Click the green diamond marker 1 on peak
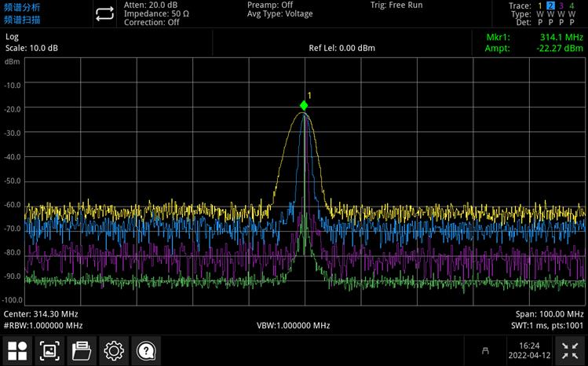This screenshot has width=588, height=366. [304, 105]
